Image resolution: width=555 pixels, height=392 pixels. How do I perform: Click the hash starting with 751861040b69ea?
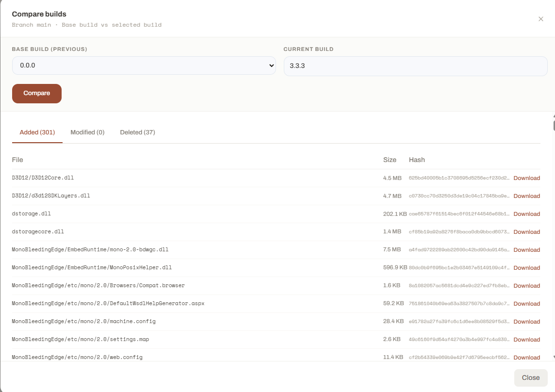coord(459,304)
